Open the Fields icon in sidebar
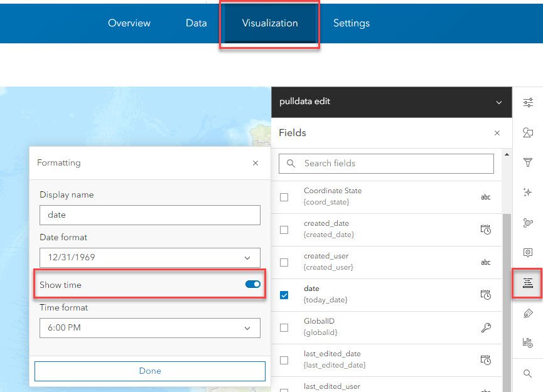This screenshot has height=392, width=543. tap(528, 283)
